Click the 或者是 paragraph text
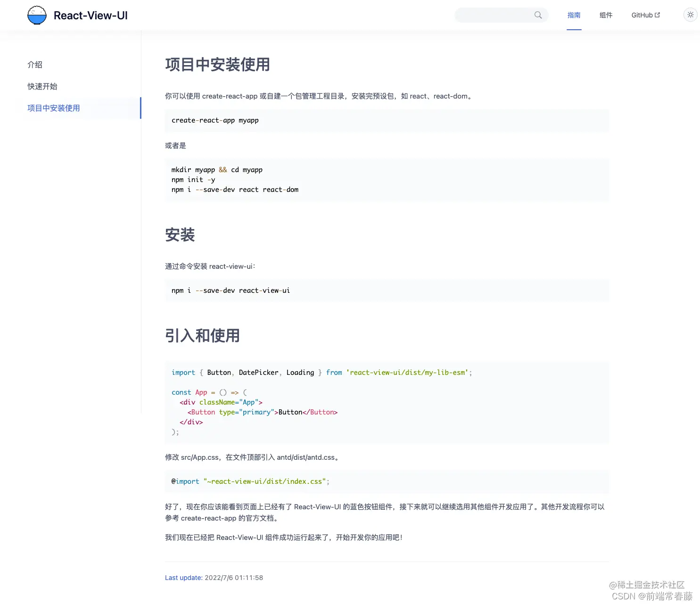Viewport: 700px width, 605px height. pos(175,146)
